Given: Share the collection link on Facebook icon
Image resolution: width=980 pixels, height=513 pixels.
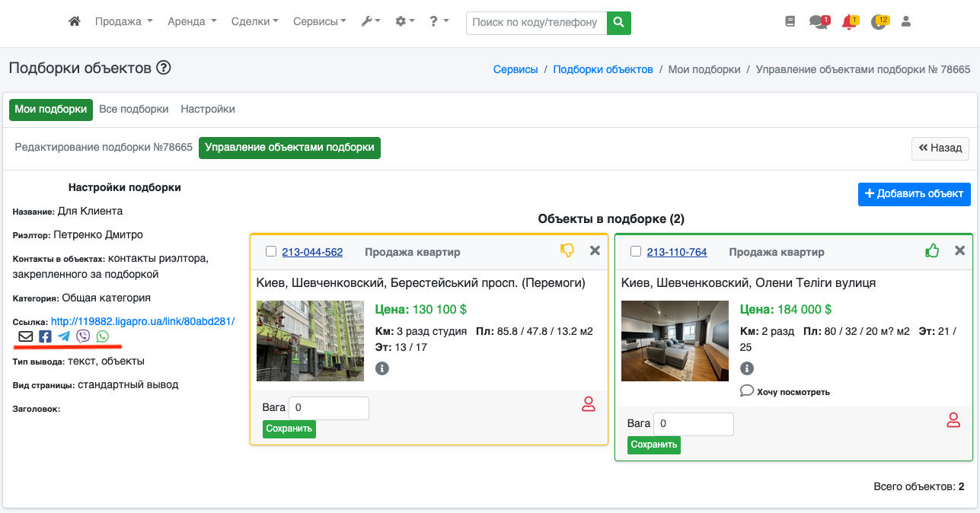Looking at the screenshot, I should click(x=45, y=336).
